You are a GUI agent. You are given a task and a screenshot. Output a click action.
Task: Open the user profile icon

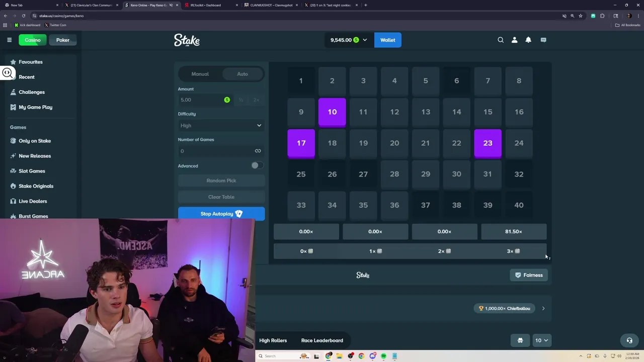click(x=514, y=40)
